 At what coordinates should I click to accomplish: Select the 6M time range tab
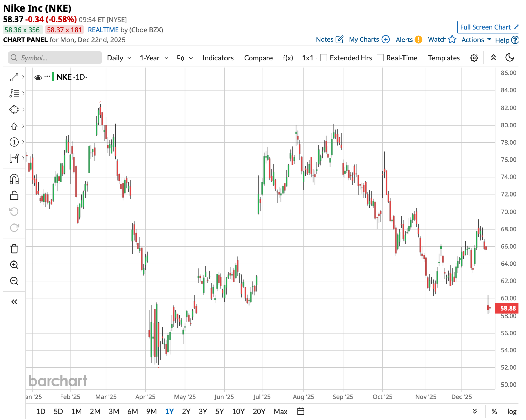tap(133, 412)
